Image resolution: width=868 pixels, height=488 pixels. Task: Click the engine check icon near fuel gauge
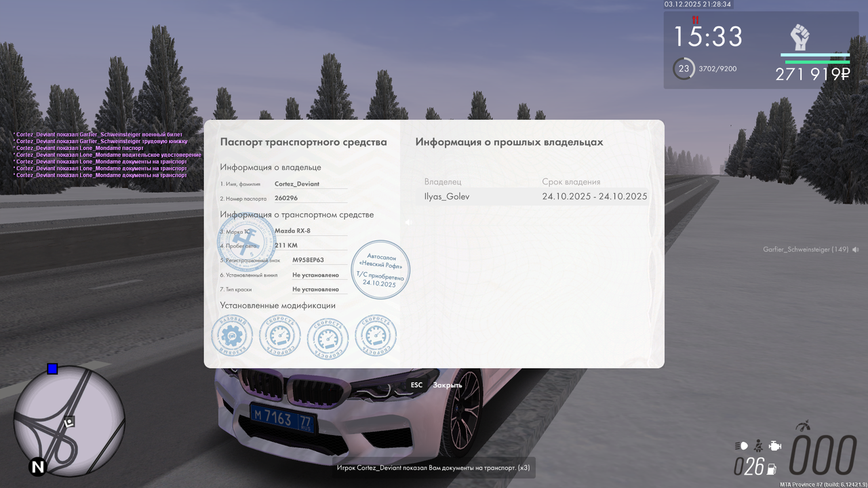tap(774, 445)
